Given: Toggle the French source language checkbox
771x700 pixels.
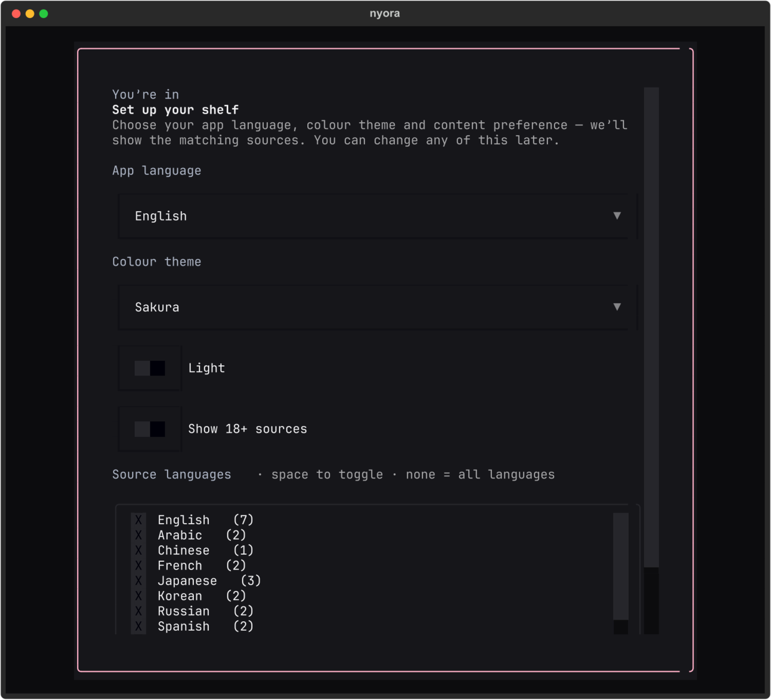Looking at the screenshot, I should click(138, 566).
